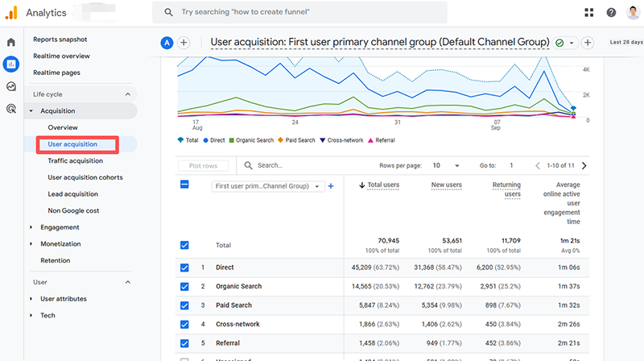Open the Advertising icon in left rail
The width and height of the screenshot is (644, 361).
(x=11, y=108)
